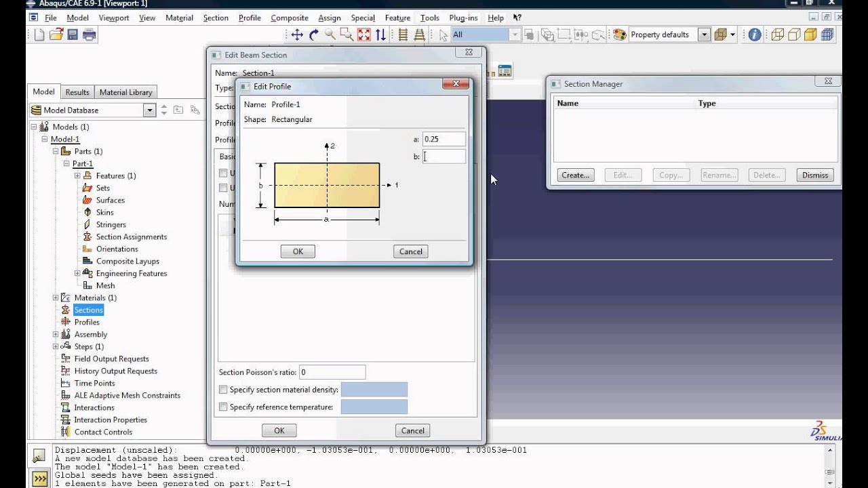This screenshot has width=868, height=488.
Task: Expand the Steps (1) tree node
Action: click(56, 346)
